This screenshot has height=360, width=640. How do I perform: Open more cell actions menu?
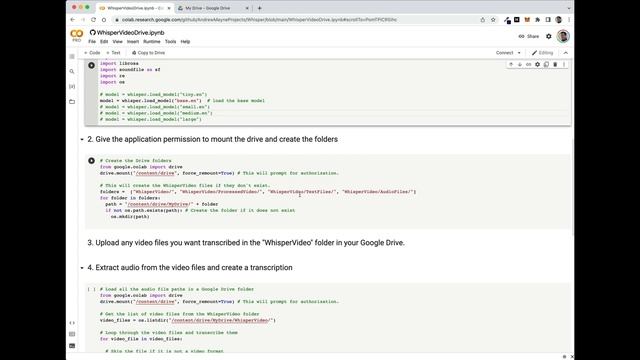564,64
